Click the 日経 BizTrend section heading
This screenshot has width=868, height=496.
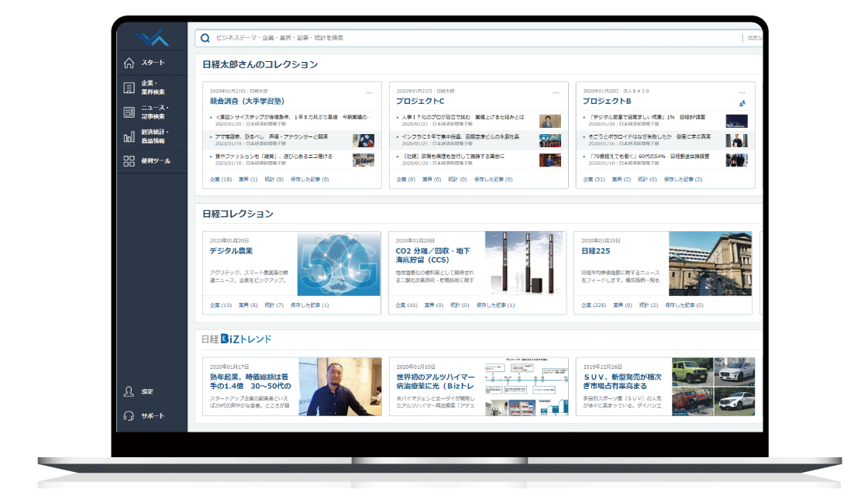pyautogui.click(x=236, y=339)
